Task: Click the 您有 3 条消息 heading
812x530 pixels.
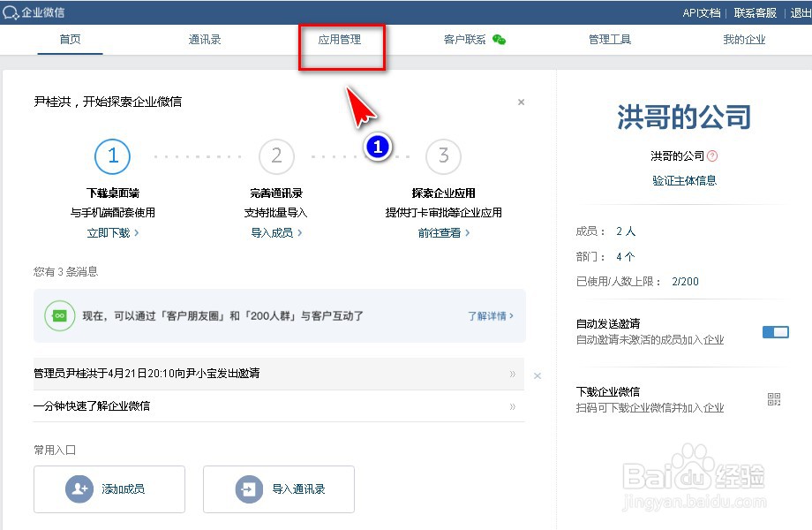Action: [66, 271]
